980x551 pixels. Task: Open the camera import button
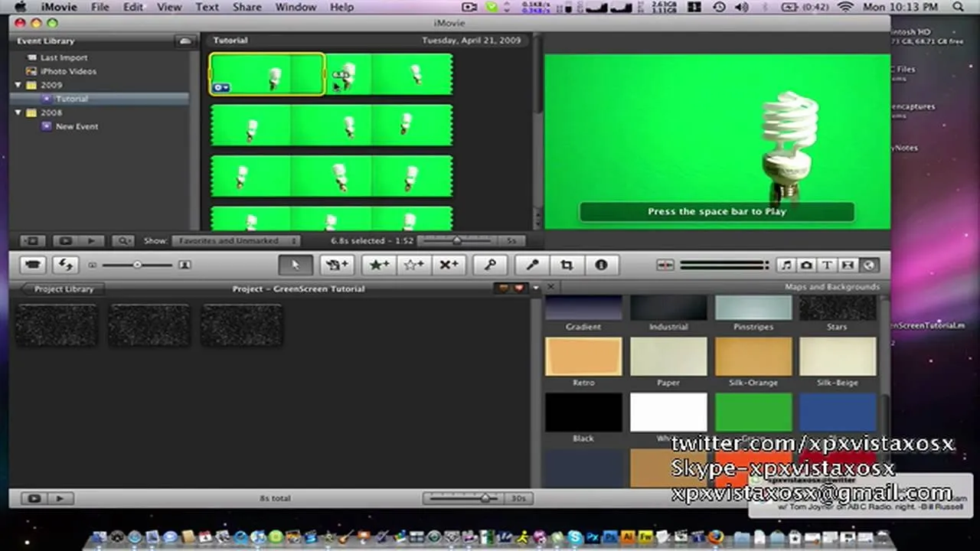(33, 265)
